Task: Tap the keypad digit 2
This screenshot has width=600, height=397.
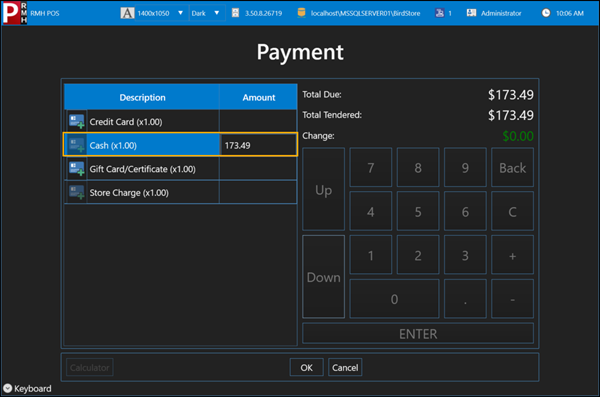Action: [x=418, y=255]
